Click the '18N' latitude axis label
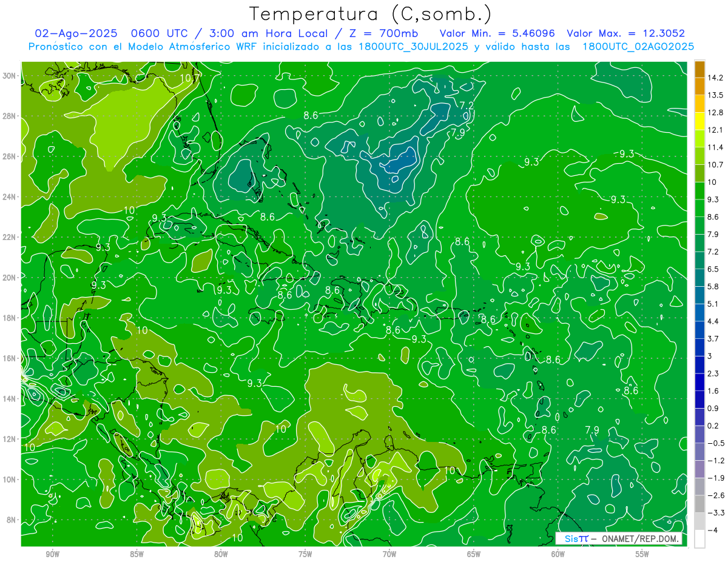 [10, 318]
